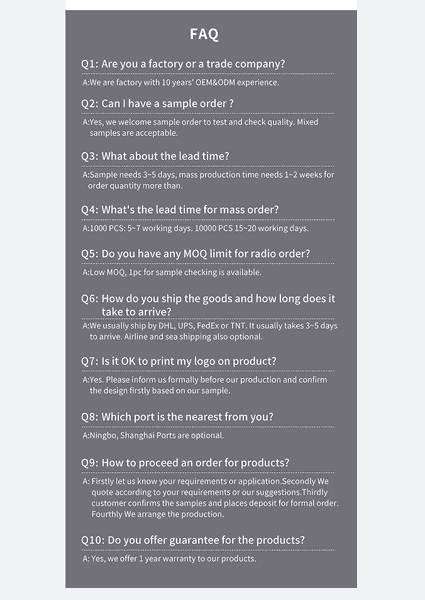Select the Q6 shipping goods question
Screen dimensions: 425x600
pyautogui.click(x=208, y=305)
